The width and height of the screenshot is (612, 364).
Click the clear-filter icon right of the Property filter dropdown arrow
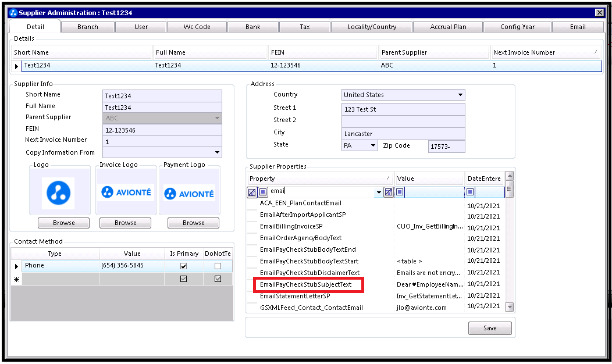(389, 192)
